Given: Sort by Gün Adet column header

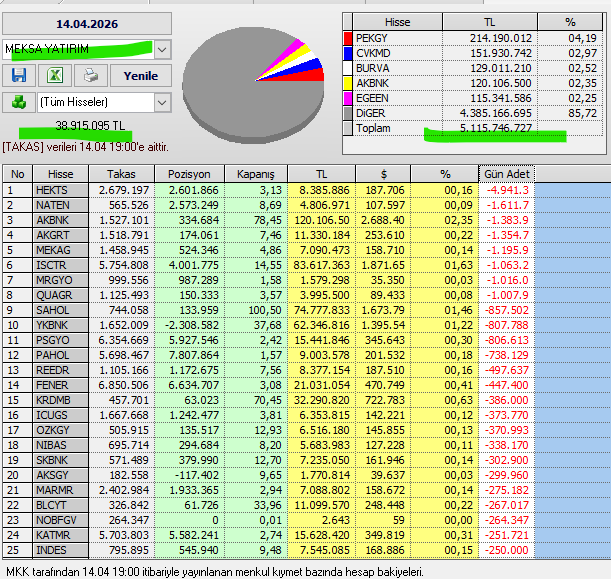Looking at the screenshot, I should coord(507,174).
